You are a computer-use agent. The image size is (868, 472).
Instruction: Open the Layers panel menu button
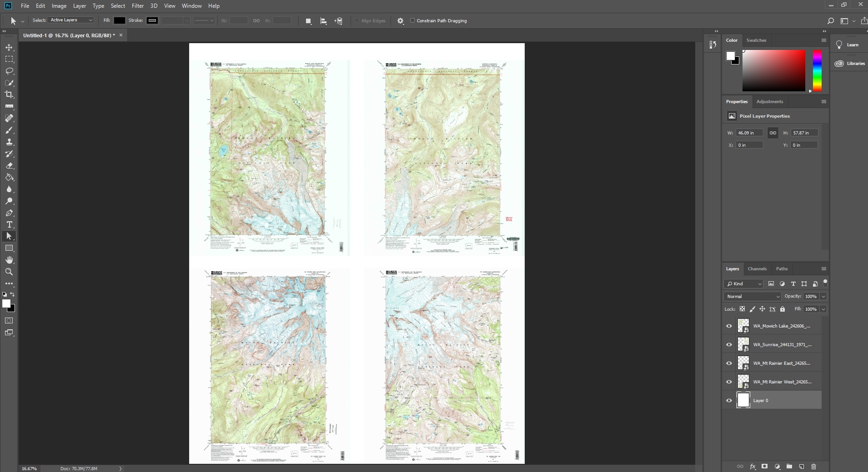[823, 268]
